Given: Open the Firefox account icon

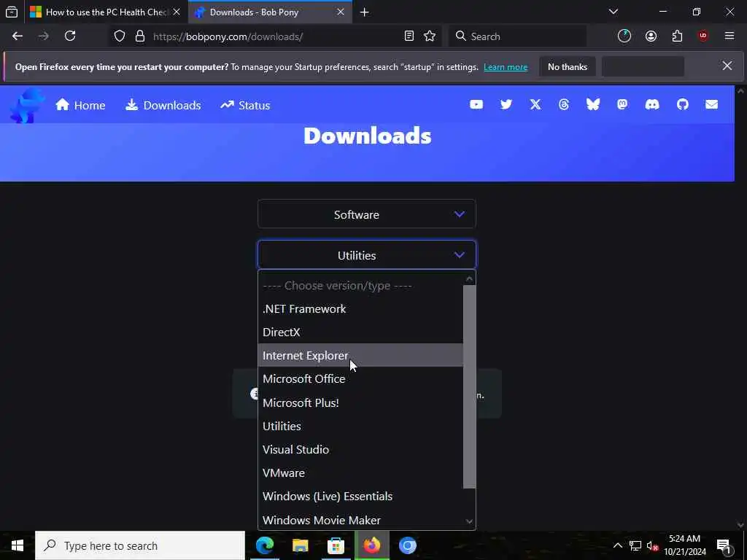Looking at the screenshot, I should tap(651, 36).
